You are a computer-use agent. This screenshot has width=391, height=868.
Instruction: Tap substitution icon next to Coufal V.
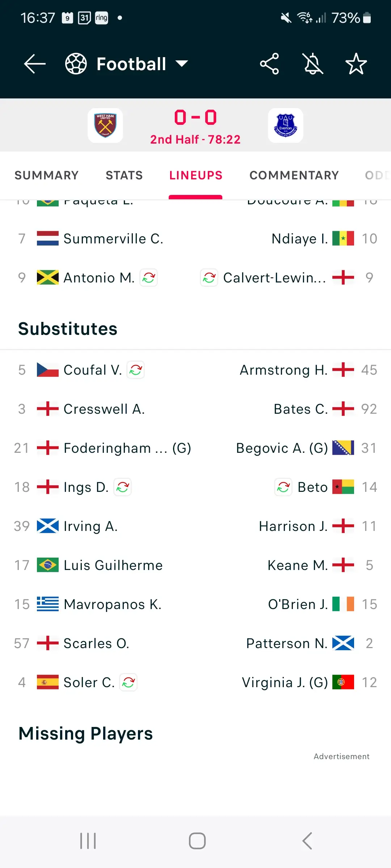(136, 370)
